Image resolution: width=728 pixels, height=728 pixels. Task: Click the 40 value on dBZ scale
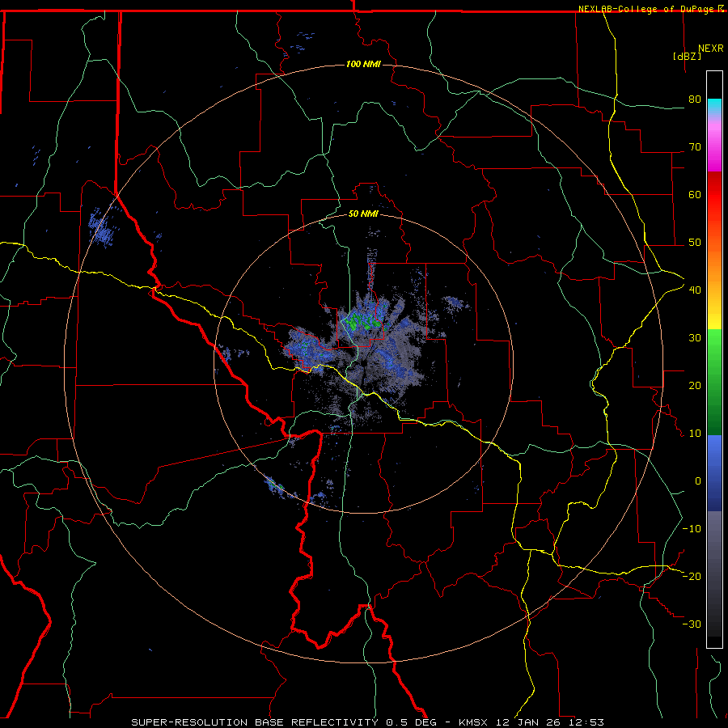point(695,290)
